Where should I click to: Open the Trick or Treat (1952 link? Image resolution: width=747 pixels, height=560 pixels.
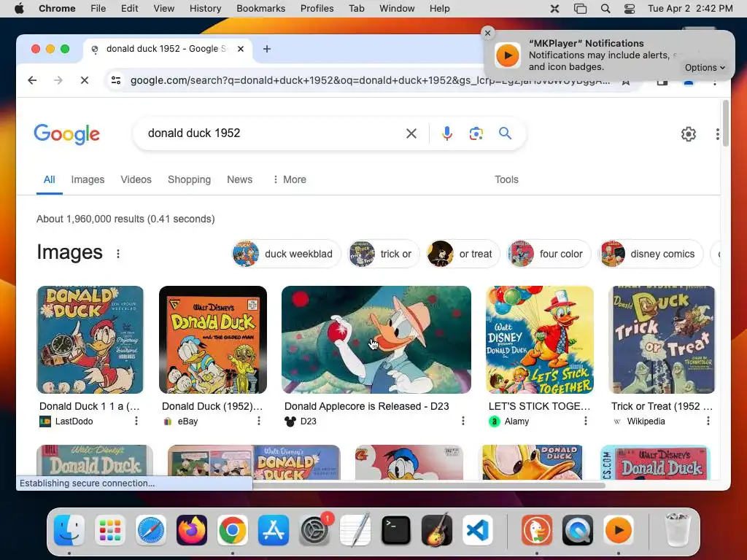pos(662,406)
